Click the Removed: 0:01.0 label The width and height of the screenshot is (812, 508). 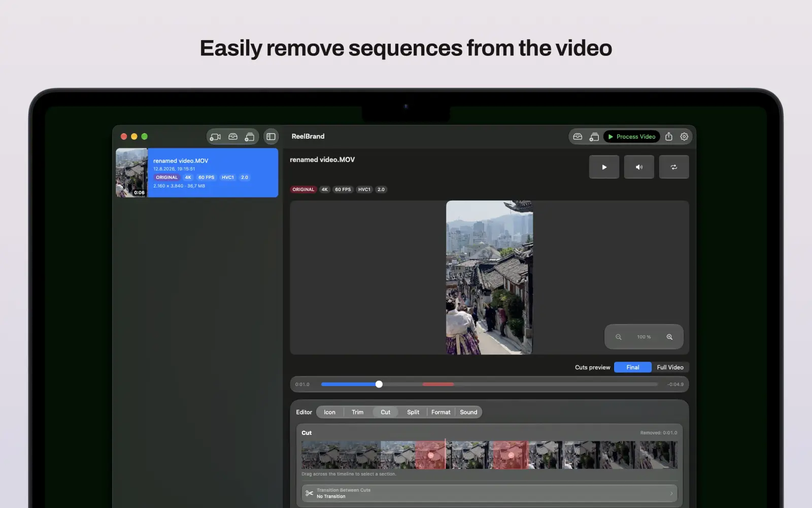[659, 433]
